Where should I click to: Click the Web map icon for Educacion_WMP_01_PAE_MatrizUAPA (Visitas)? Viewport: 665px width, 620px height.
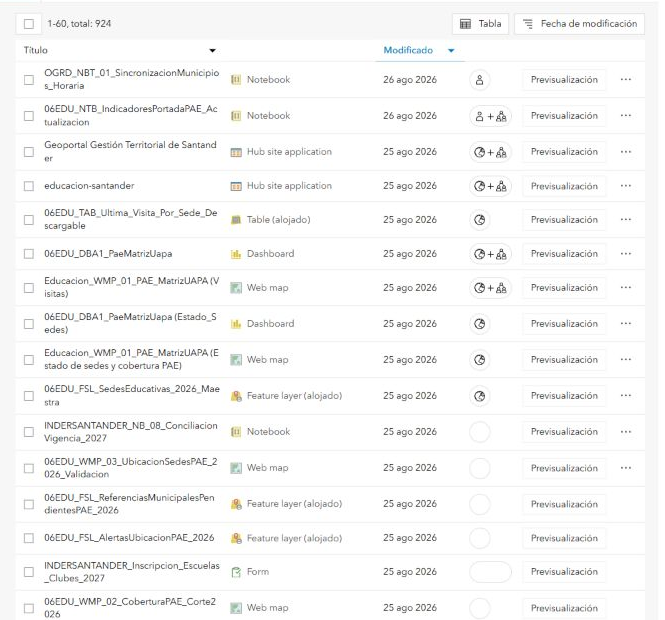pos(236,288)
